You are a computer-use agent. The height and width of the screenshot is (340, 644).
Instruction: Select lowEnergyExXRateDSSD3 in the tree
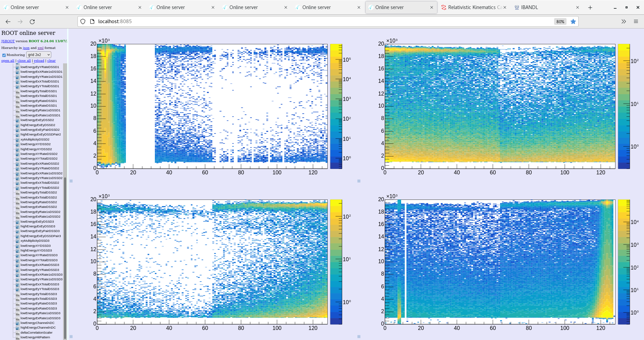[x=40, y=265]
